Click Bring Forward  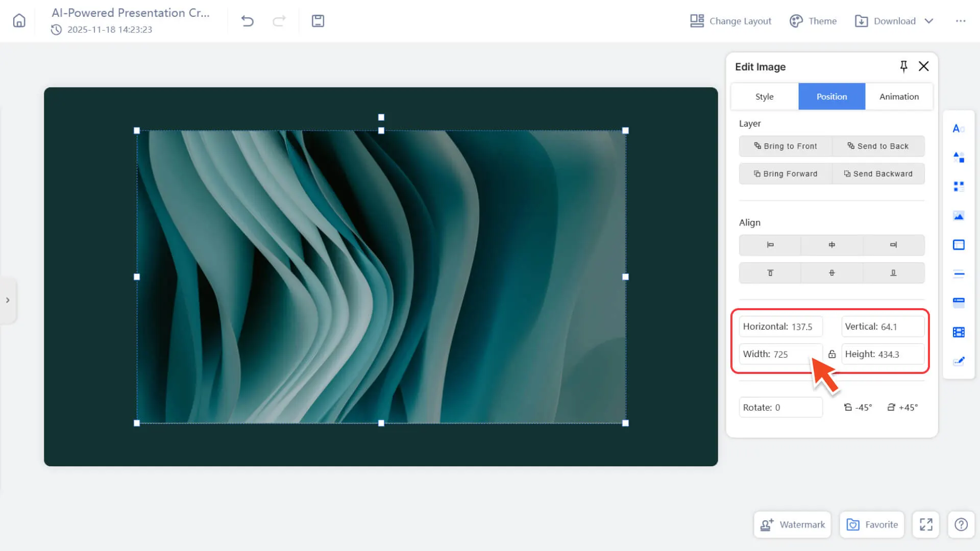tap(786, 173)
